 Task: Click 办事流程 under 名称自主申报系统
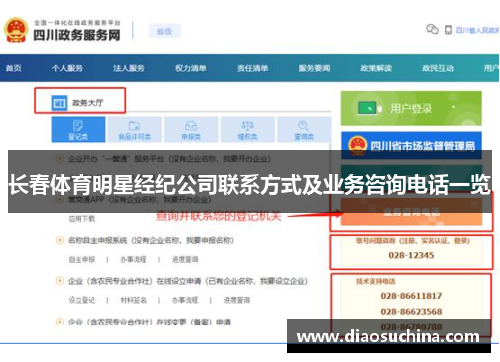pos(133,259)
